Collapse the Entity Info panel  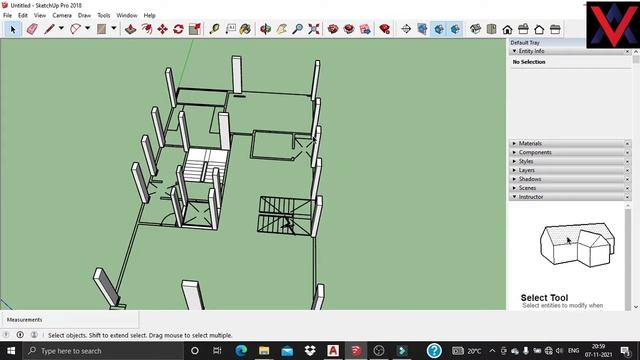coord(514,51)
